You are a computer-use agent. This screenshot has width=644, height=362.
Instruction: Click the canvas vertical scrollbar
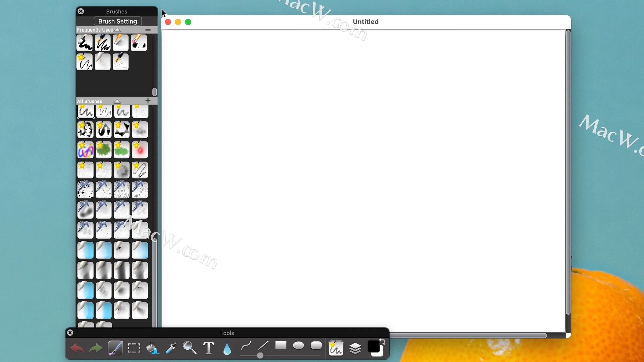point(568,173)
